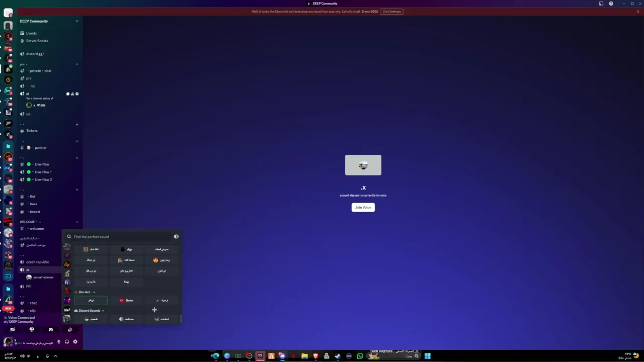The width and height of the screenshot is (644, 362).
Task: Click Visit Settings in the error banner
Action: tap(391, 12)
